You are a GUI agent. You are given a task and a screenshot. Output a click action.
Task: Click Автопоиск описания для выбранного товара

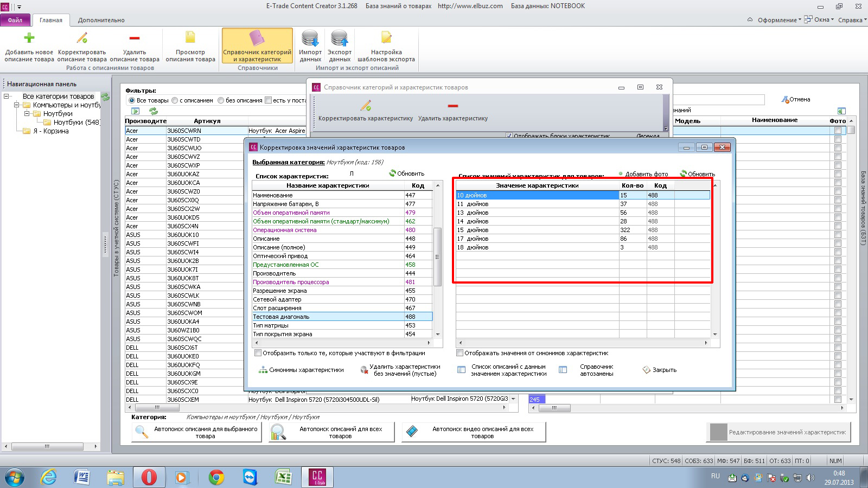(197, 432)
